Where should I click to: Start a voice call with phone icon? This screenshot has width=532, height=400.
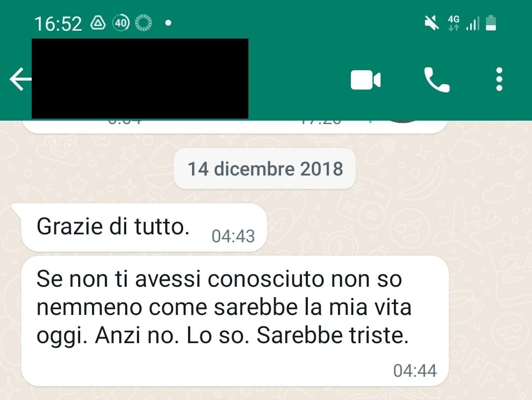[x=436, y=80]
